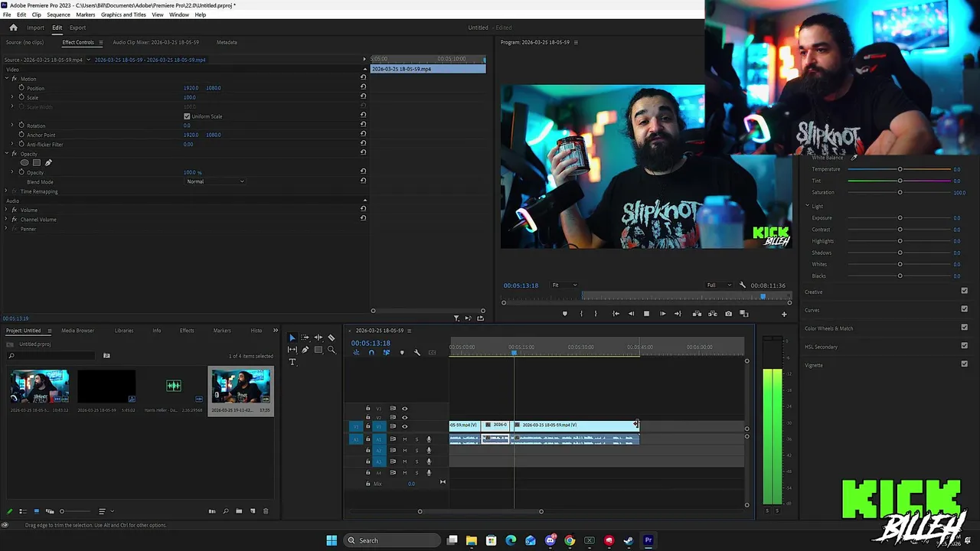Switch to the Export workspace
The image size is (980, 551).
tap(77, 28)
